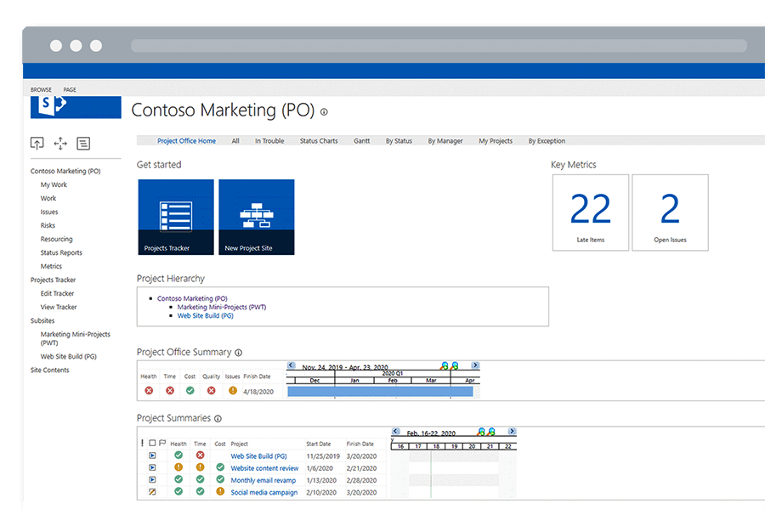Click item type icon for Social media campaign row
The width and height of the screenshot is (765, 532).
pyautogui.click(x=152, y=492)
